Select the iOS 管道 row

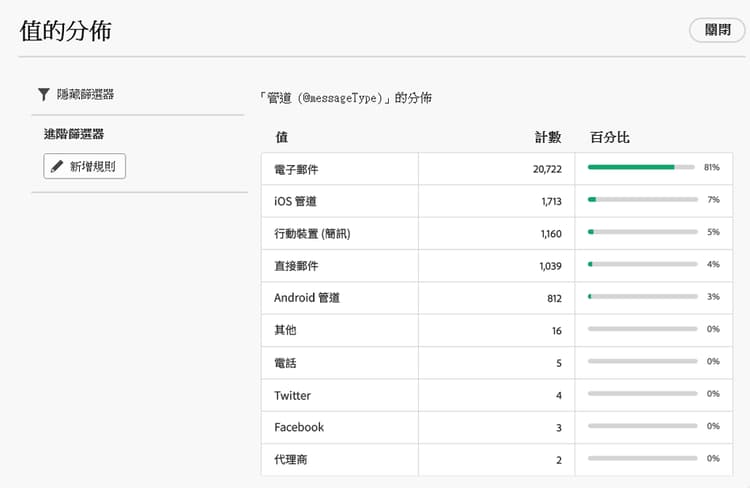tap(295, 201)
